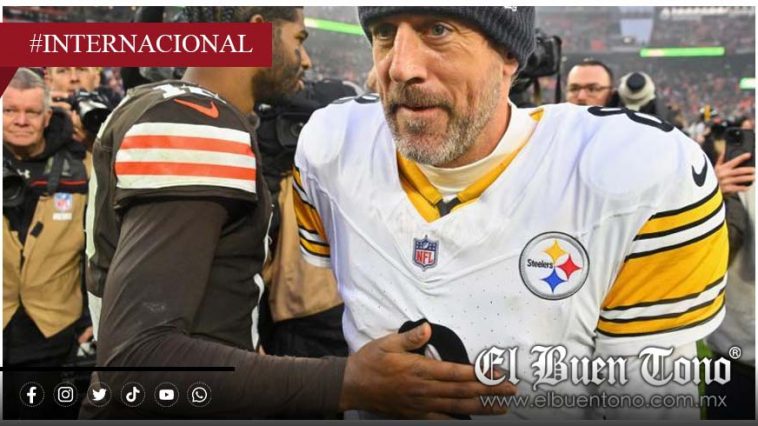The height and width of the screenshot is (426, 758).
Task: Click the black Nike swoosh on white sleeve
Action: point(700,174)
